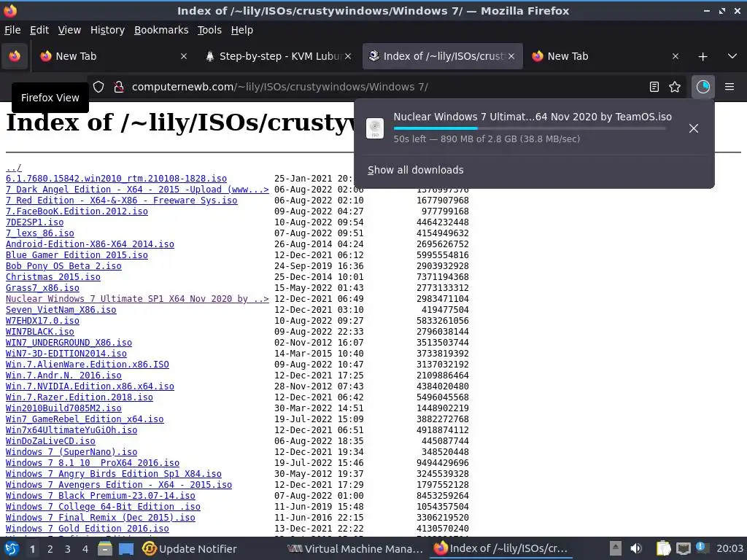Screen dimensions: 747x560
Task: Open parent directory ../ link
Action: 13,168
